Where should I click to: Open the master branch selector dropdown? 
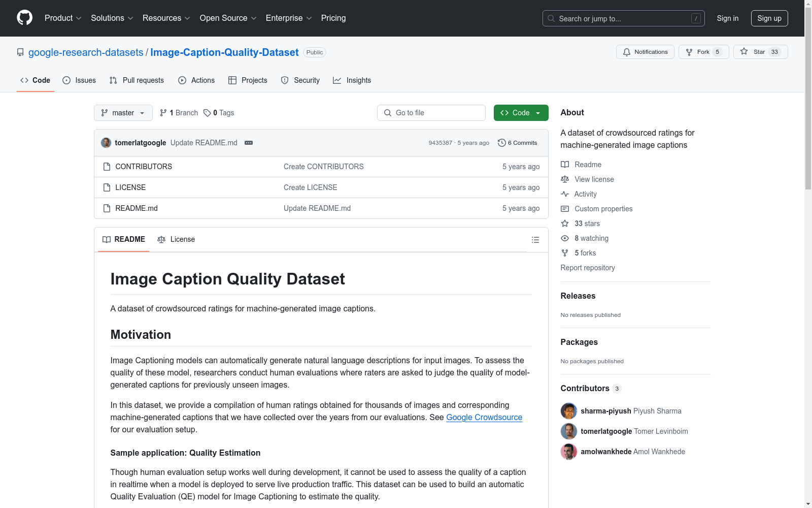tap(123, 113)
